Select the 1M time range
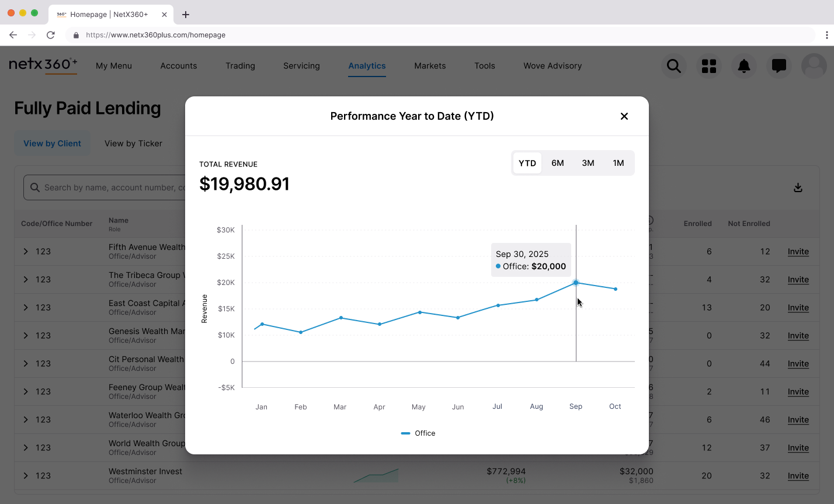Viewport: 834px width, 504px height. click(x=618, y=163)
